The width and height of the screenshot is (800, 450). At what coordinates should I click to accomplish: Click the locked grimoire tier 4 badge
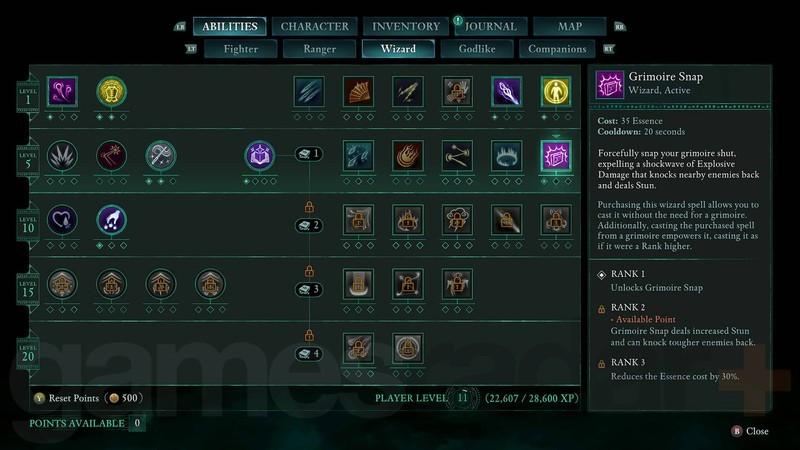coord(309,354)
